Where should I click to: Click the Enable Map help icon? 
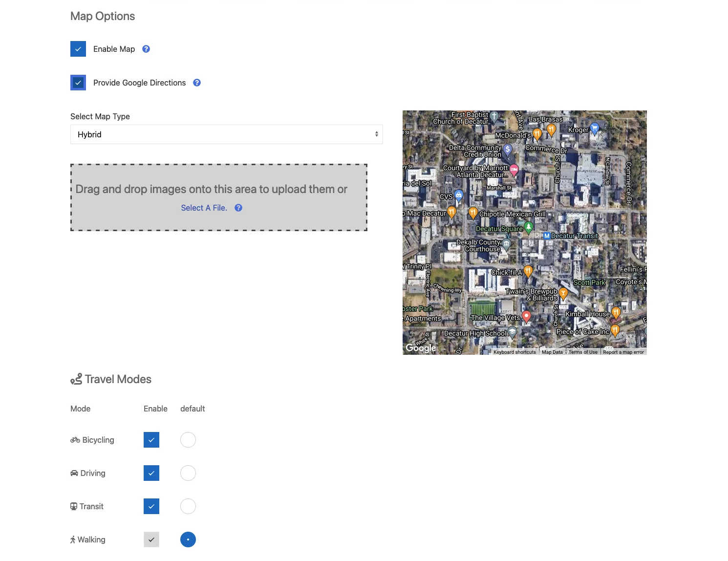click(x=146, y=49)
